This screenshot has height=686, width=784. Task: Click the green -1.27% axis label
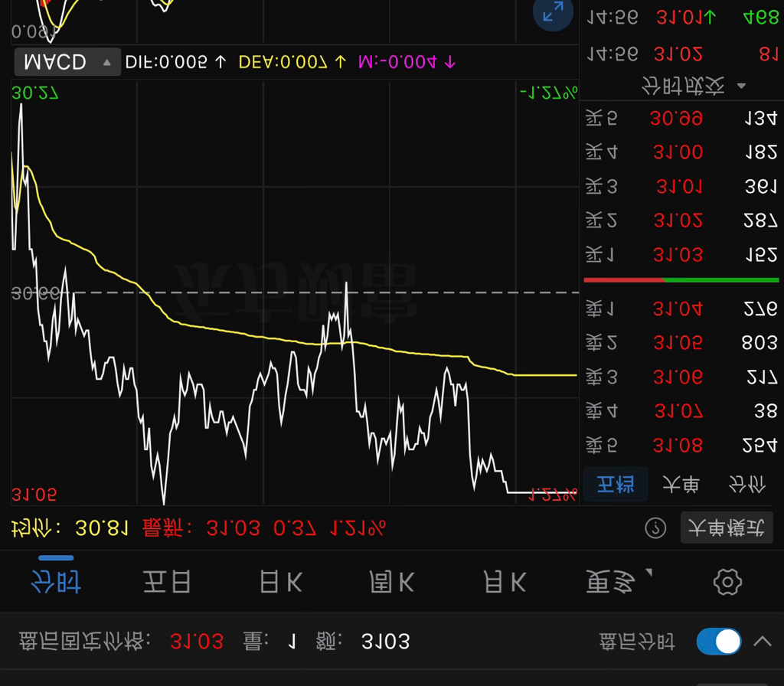click(548, 93)
